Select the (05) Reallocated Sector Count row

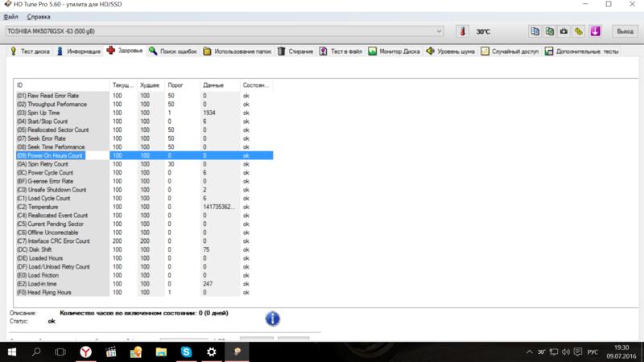144,130
